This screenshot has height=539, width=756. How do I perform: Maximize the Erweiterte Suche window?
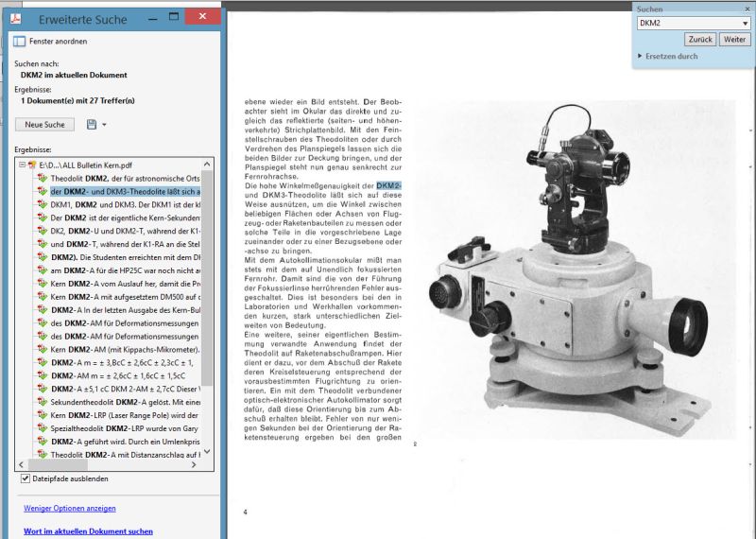point(174,17)
